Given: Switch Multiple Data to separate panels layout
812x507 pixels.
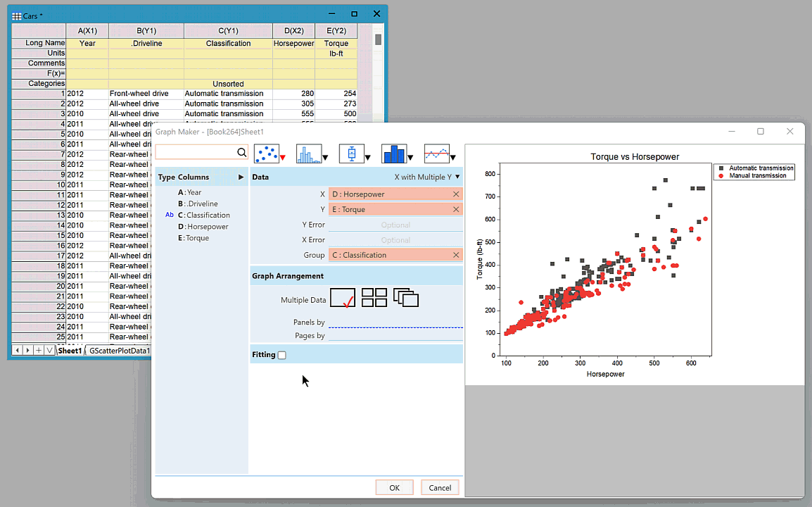Looking at the screenshot, I should 374,297.
